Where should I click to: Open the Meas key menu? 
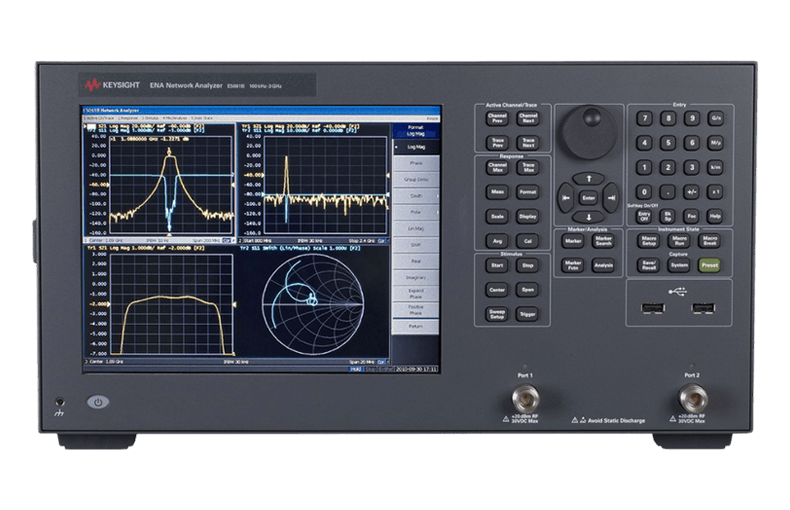[x=497, y=192]
